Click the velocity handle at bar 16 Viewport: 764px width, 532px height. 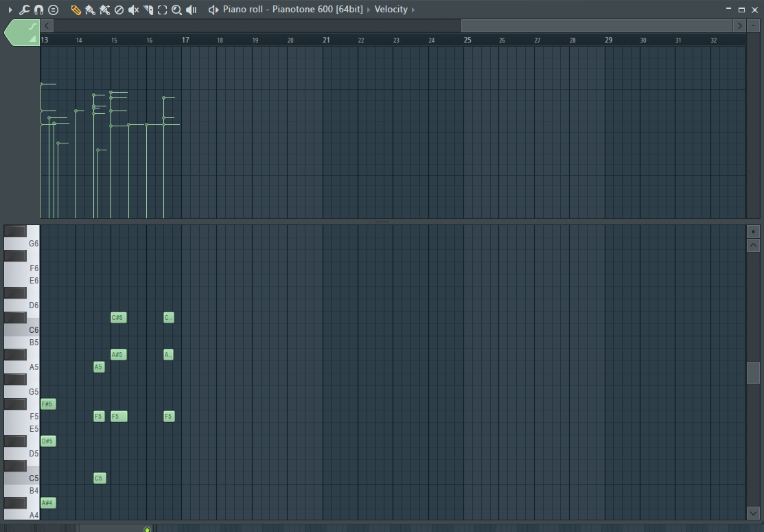pyautogui.click(x=146, y=125)
